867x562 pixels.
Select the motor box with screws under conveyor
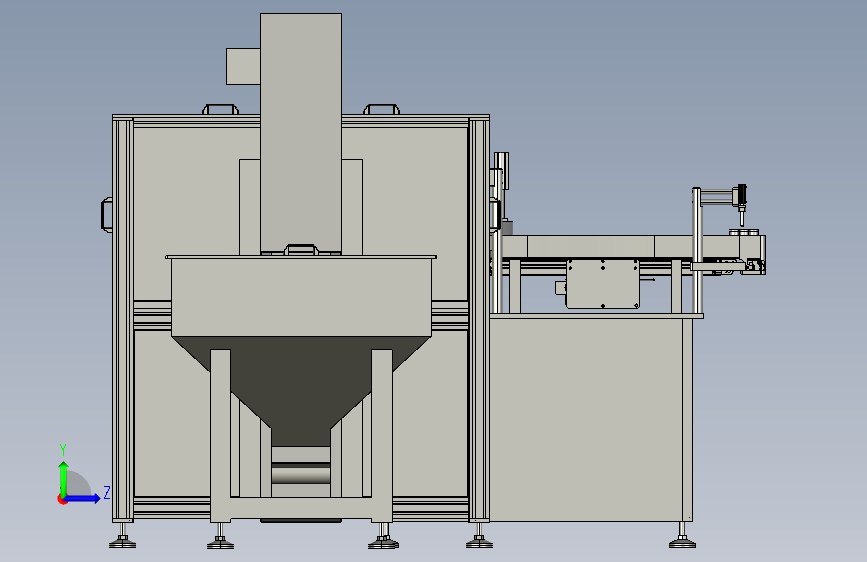(x=603, y=284)
